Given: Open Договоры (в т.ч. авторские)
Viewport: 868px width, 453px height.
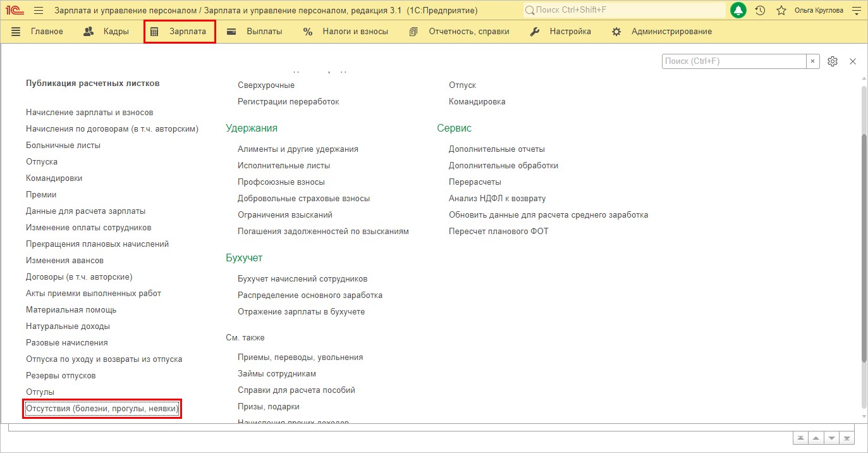Looking at the screenshot, I should (79, 276).
